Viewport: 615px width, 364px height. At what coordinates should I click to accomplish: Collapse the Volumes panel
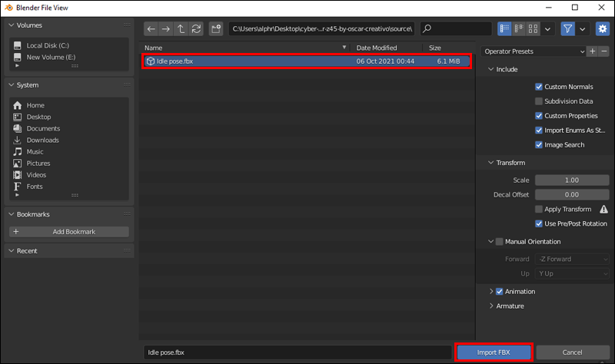point(12,25)
